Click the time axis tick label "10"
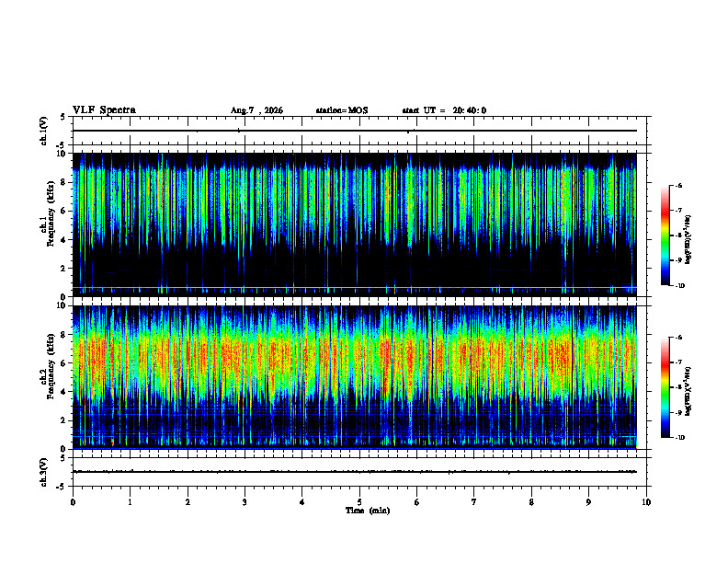 [x=646, y=502]
